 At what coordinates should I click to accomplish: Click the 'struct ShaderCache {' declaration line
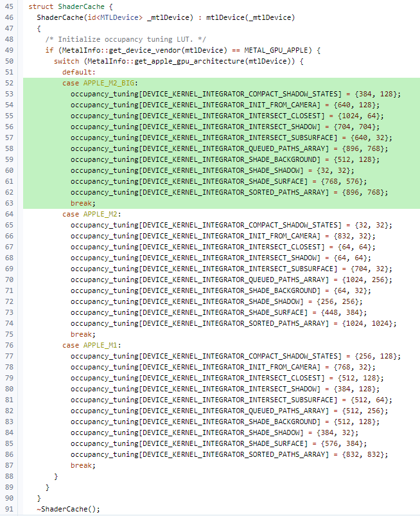(x=71, y=6)
